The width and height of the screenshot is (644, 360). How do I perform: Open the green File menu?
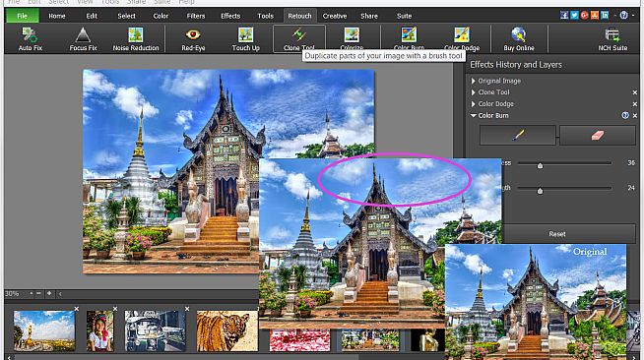[x=22, y=16]
